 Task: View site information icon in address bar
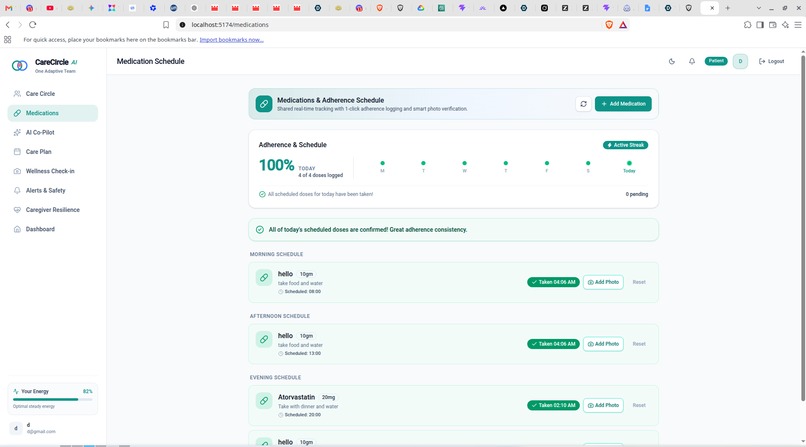coord(182,25)
